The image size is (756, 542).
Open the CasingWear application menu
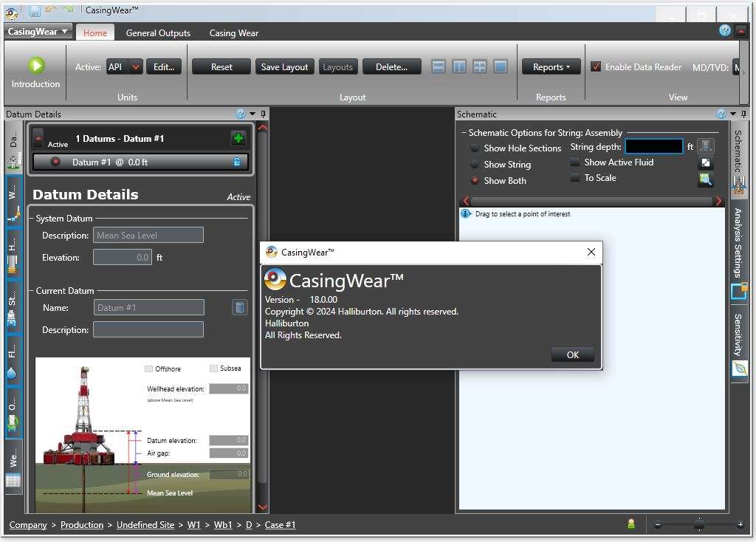pyautogui.click(x=39, y=32)
